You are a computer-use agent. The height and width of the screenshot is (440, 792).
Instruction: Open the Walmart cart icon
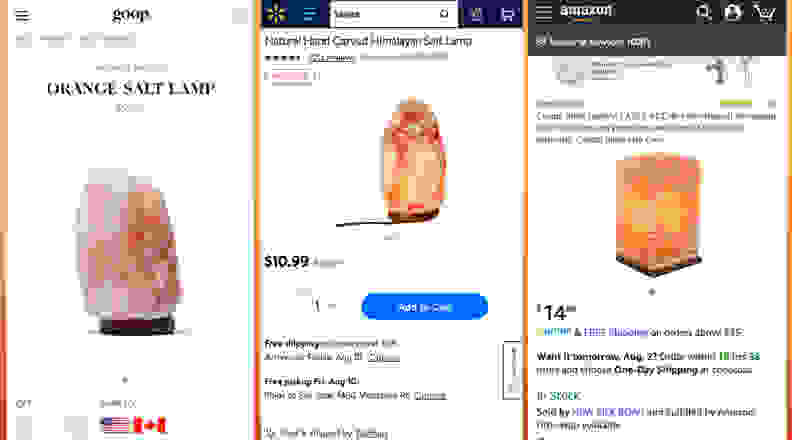(x=507, y=14)
